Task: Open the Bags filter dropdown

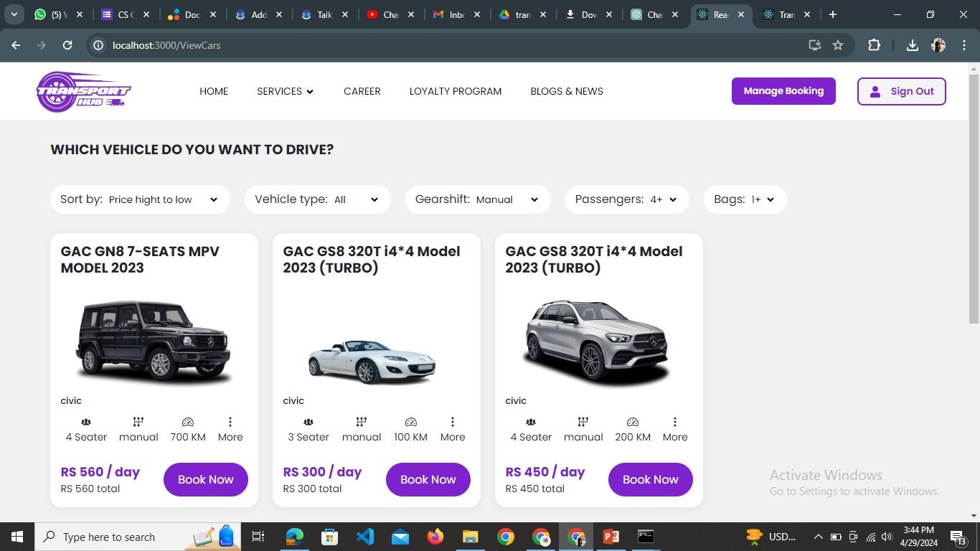Action: point(745,199)
